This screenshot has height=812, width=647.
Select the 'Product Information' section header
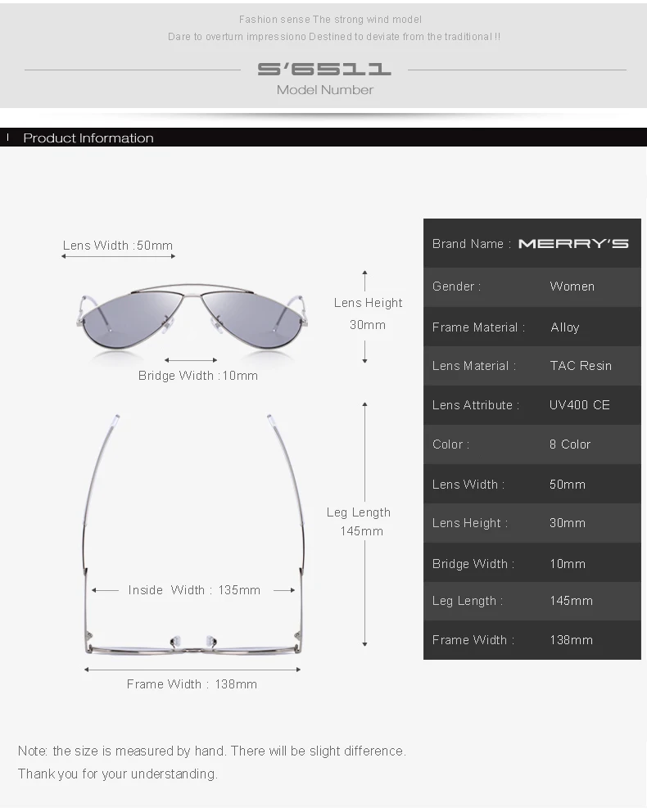pyautogui.click(x=88, y=138)
